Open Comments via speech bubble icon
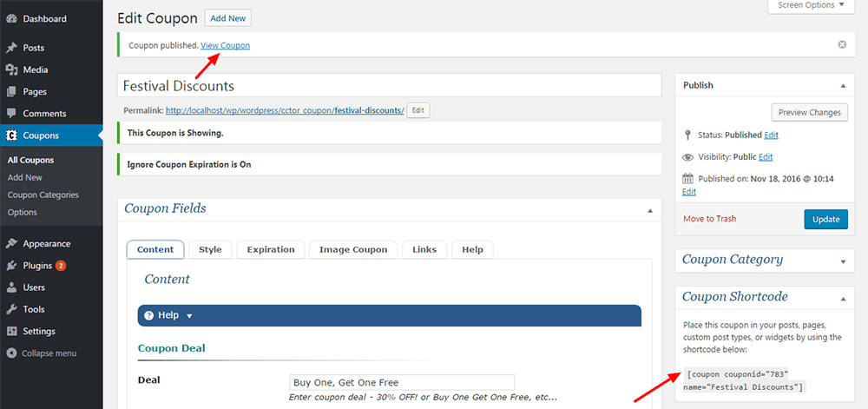Screen dimensions: 868x409 tap(12, 114)
